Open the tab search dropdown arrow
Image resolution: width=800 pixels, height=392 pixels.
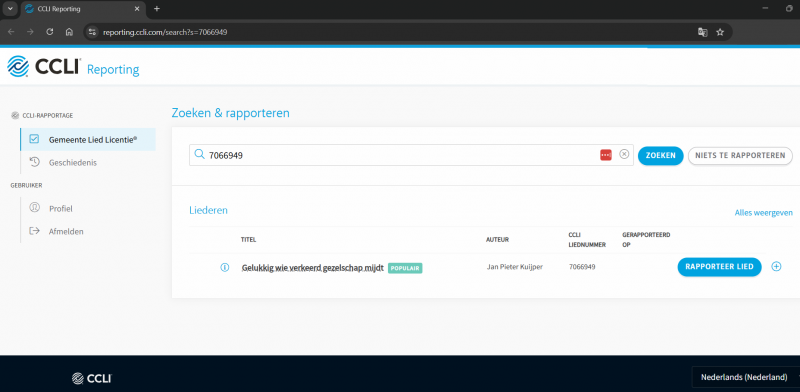pos(10,9)
